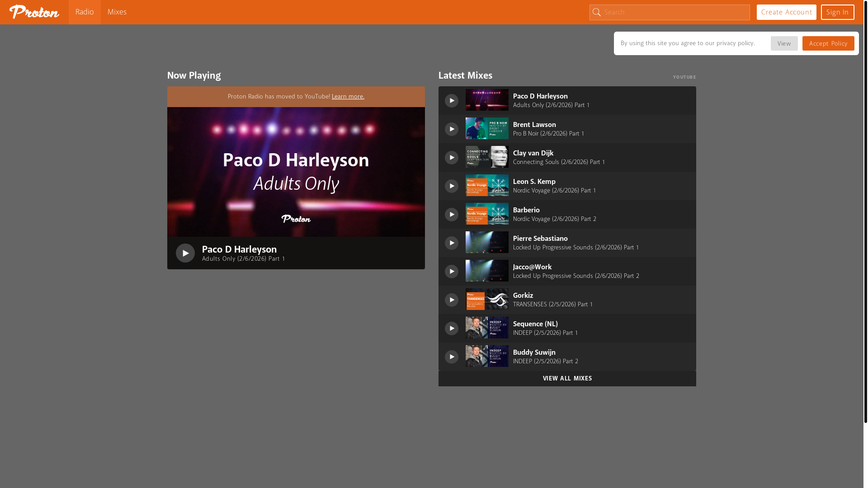Click Create Account button
The image size is (868, 488).
coord(787,12)
